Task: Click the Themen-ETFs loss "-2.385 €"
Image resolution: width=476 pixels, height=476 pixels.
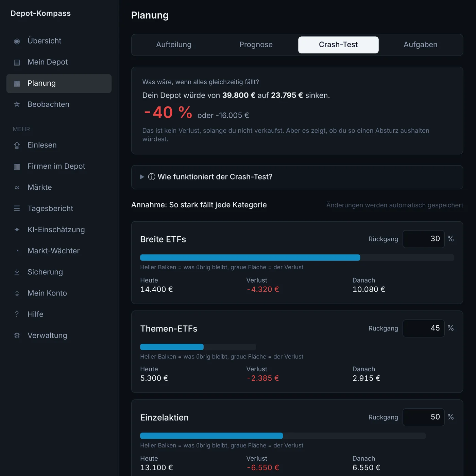Action: pos(263,378)
